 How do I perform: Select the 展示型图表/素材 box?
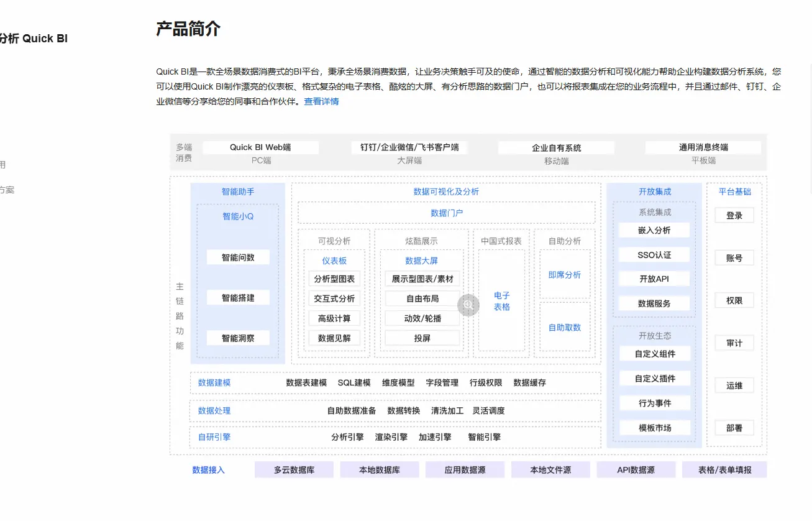(422, 279)
